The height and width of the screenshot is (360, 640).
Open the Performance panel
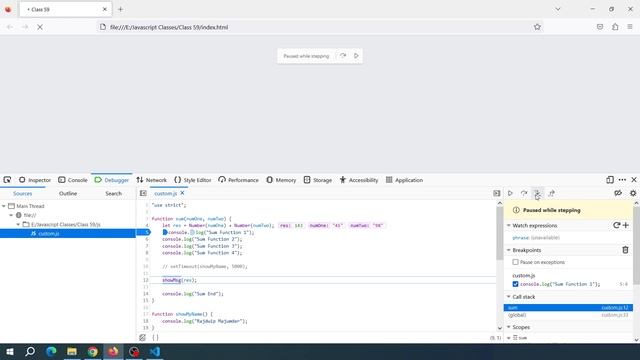point(238,180)
